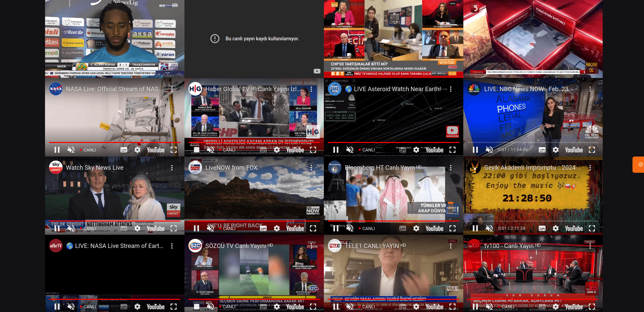This screenshot has width=644, height=312.
Task: Click the NASA channel avatar logo
Action: point(56,89)
